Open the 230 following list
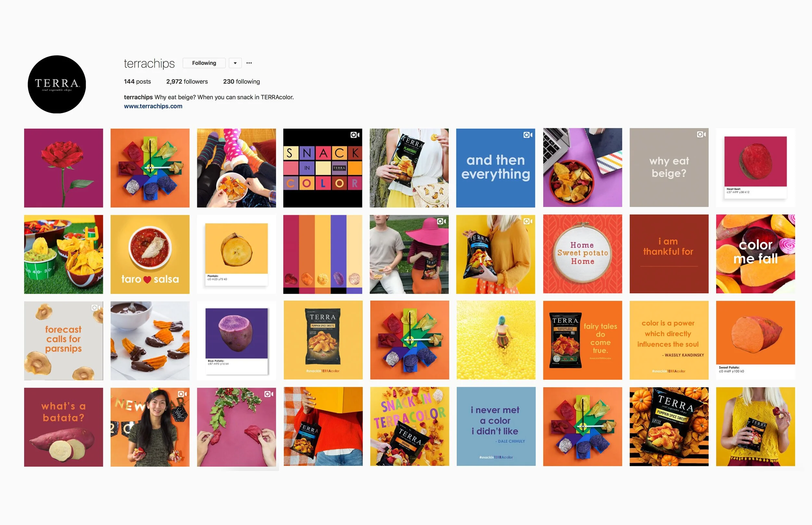 pyautogui.click(x=241, y=81)
